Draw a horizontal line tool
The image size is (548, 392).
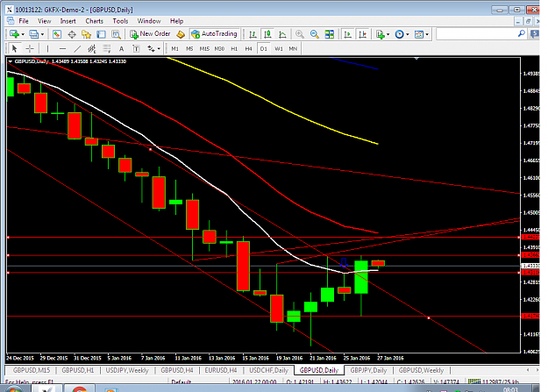pos(62,48)
